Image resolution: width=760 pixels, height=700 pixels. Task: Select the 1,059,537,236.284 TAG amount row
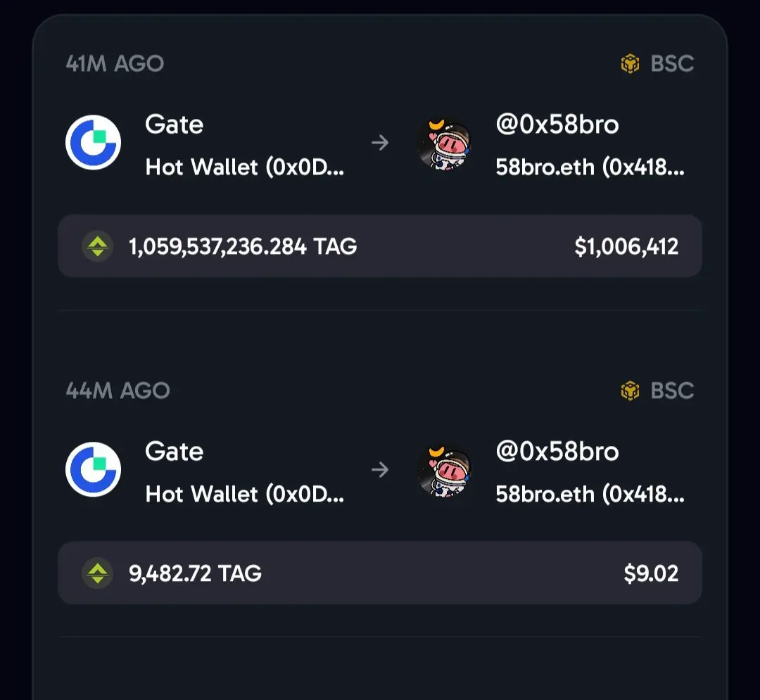click(380, 246)
